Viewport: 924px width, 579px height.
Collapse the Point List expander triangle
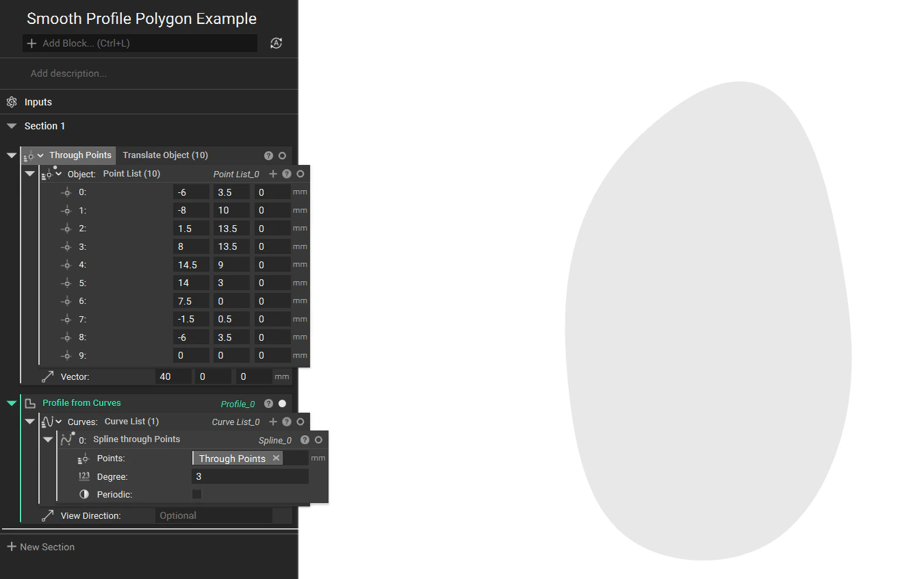tap(29, 173)
